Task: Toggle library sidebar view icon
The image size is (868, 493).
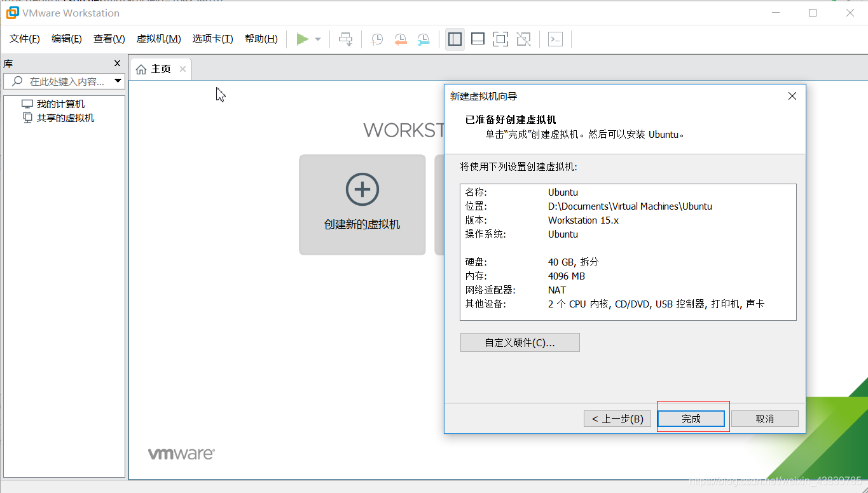Action: tap(455, 39)
